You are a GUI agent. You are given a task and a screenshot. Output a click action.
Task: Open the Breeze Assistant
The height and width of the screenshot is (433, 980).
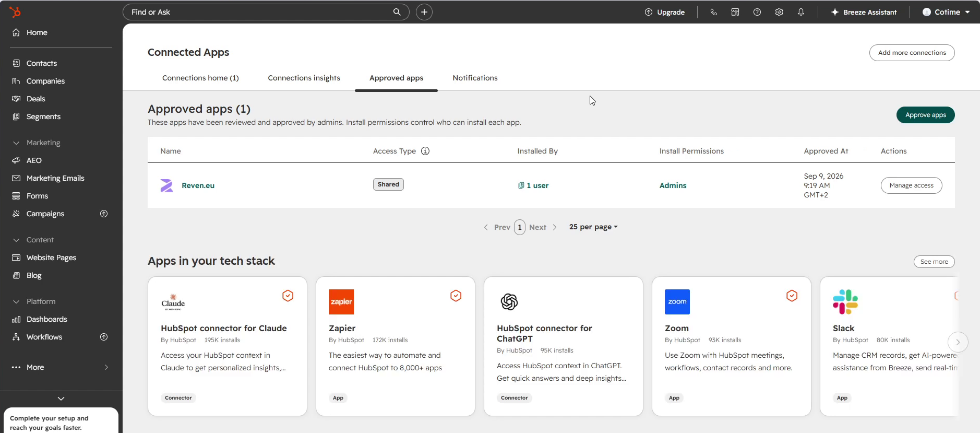(x=864, y=12)
